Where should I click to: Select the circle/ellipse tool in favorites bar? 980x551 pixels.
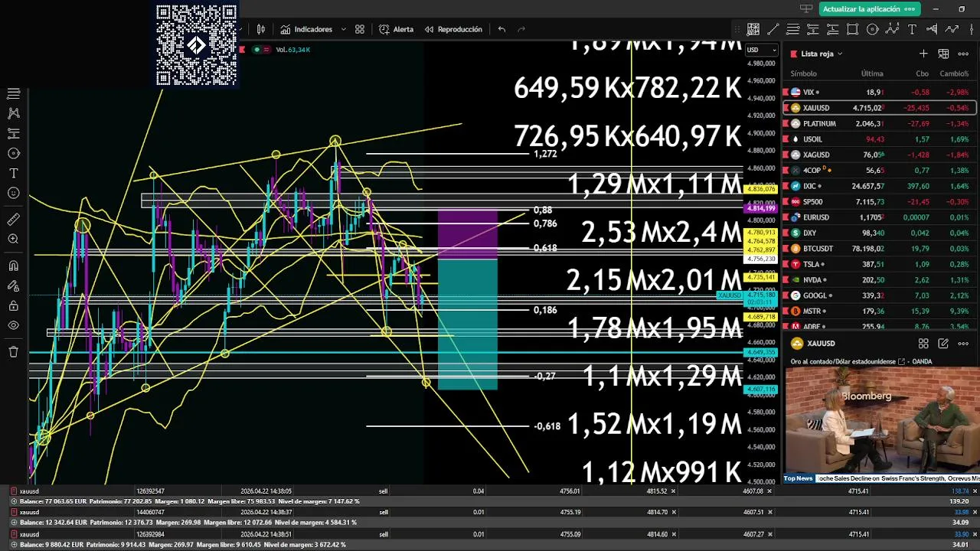click(872, 29)
